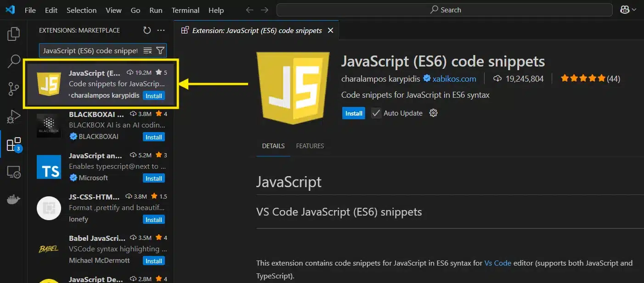This screenshot has height=283, width=644.
Task: Switch to the DETAILS tab
Action: coord(273,146)
